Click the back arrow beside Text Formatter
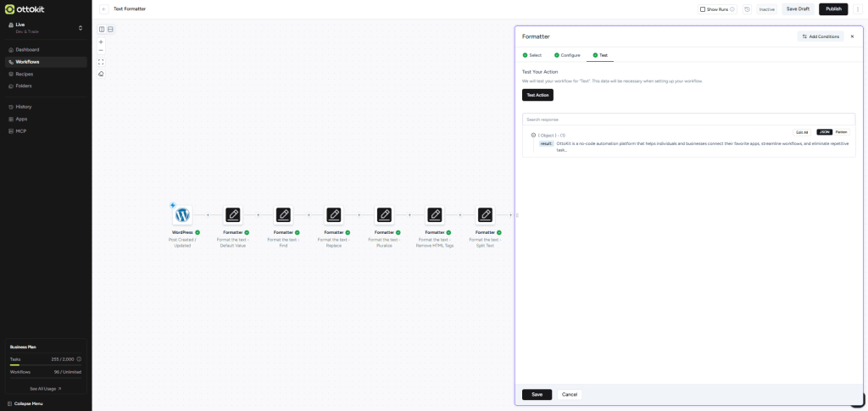The width and height of the screenshot is (868, 411). (x=103, y=9)
